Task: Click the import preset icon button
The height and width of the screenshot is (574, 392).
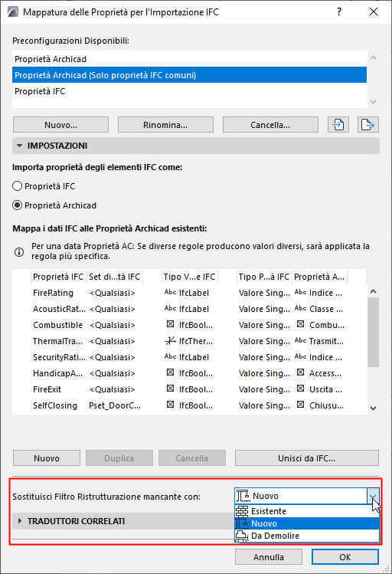Action: point(338,125)
